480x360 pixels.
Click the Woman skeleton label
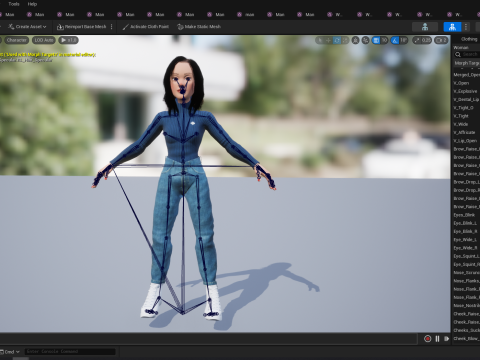(461, 48)
